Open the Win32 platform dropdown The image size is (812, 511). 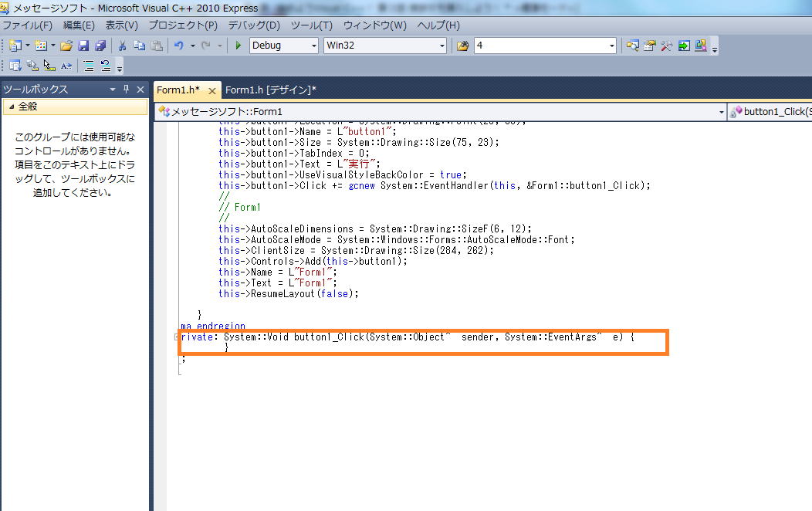pos(442,46)
